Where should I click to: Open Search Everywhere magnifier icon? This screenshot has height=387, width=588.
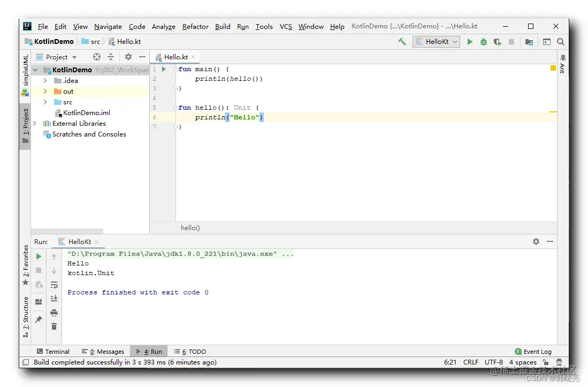(561, 42)
